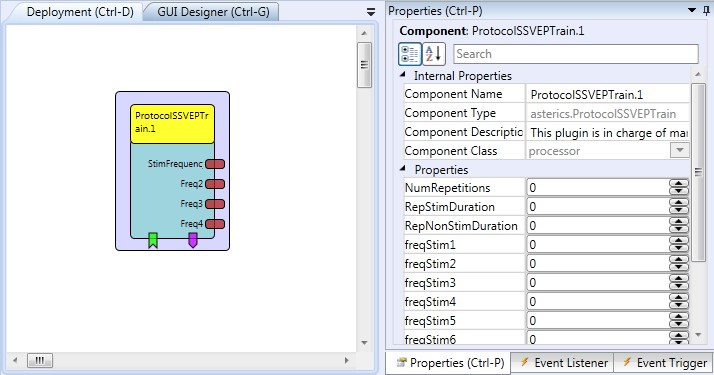
Task: Select the Freq3 output port
Action: click(215, 204)
